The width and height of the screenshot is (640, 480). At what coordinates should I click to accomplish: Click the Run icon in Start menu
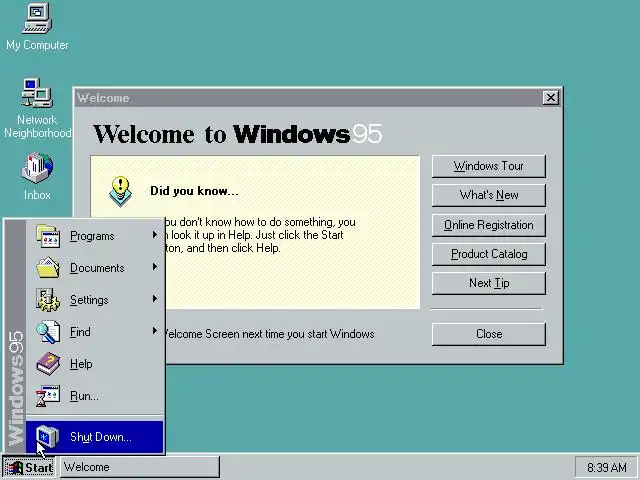coord(48,396)
